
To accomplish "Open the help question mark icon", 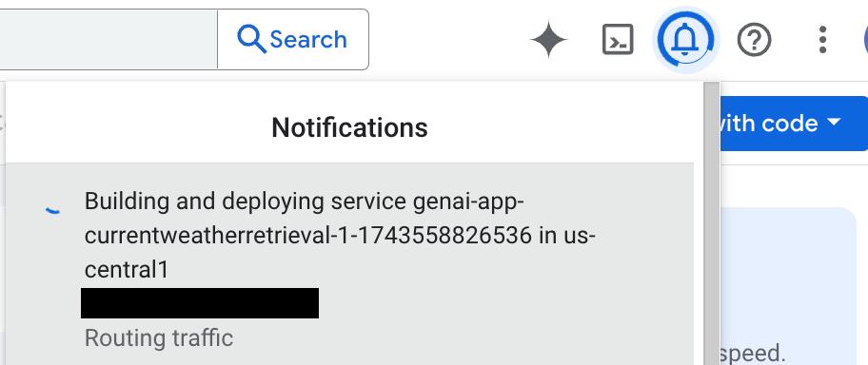I will point(754,40).
